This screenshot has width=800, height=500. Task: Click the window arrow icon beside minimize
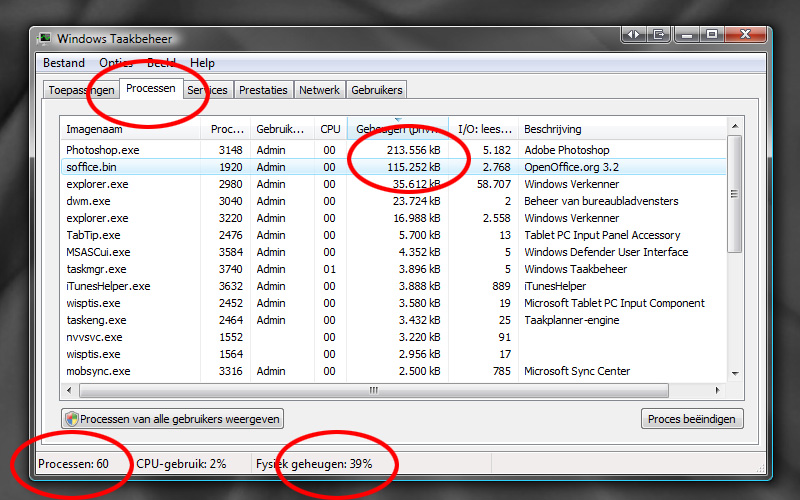(659, 34)
